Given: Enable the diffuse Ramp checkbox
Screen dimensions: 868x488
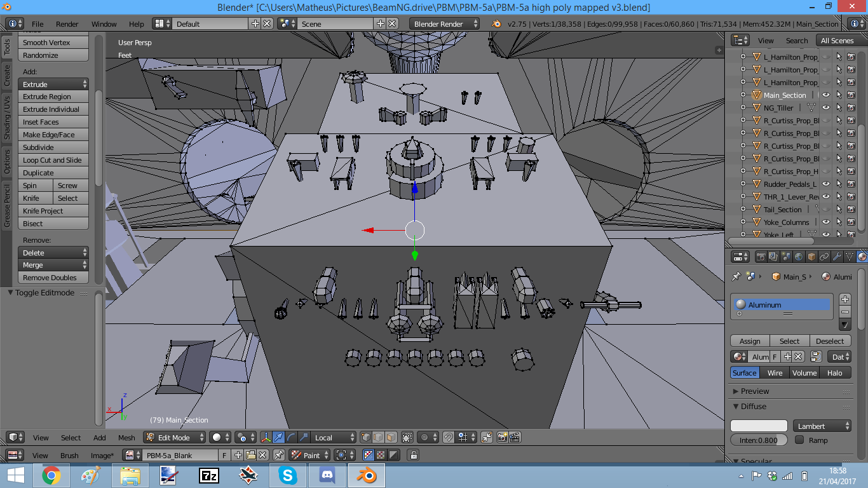Looking at the screenshot, I should pyautogui.click(x=799, y=440).
